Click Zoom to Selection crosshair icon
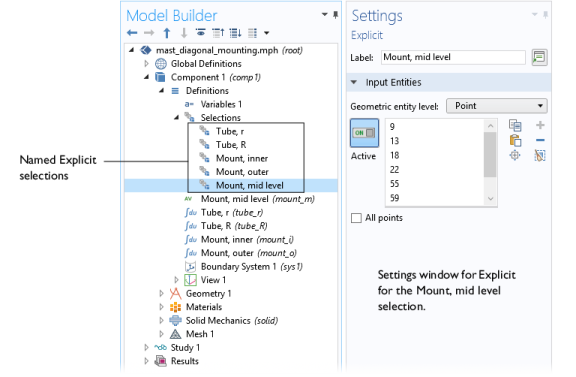Screen dimensions: 576x377 (x=515, y=155)
